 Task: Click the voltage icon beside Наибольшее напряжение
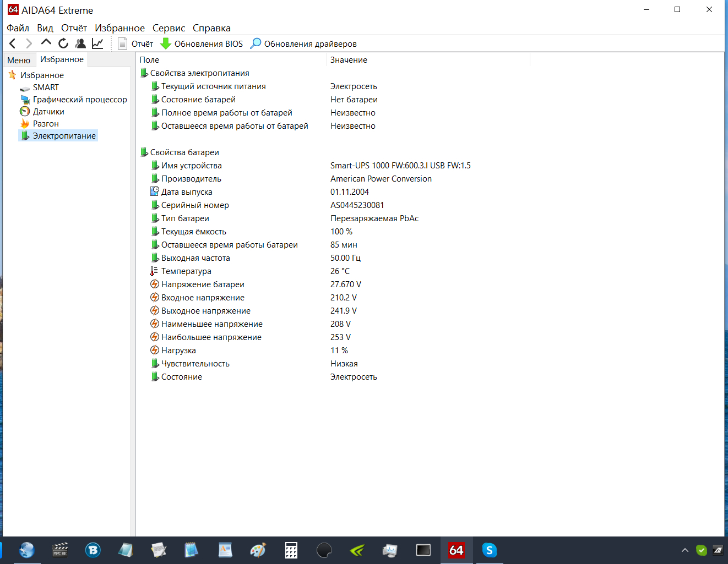(x=155, y=337)
